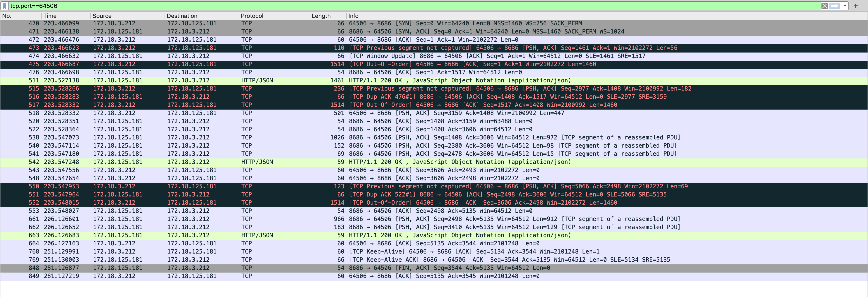Select packet 768 TCP Keep-Alive row
The width and height of the screenshot is (868, 297).
434,251
